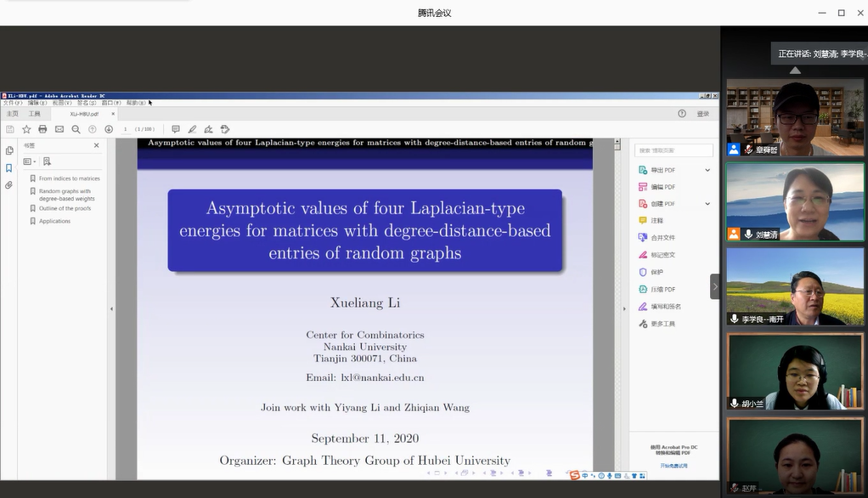Click the zoom out magnifier icon
The width and height of the screenshot is (868, 498).
[x=76, y=129]
